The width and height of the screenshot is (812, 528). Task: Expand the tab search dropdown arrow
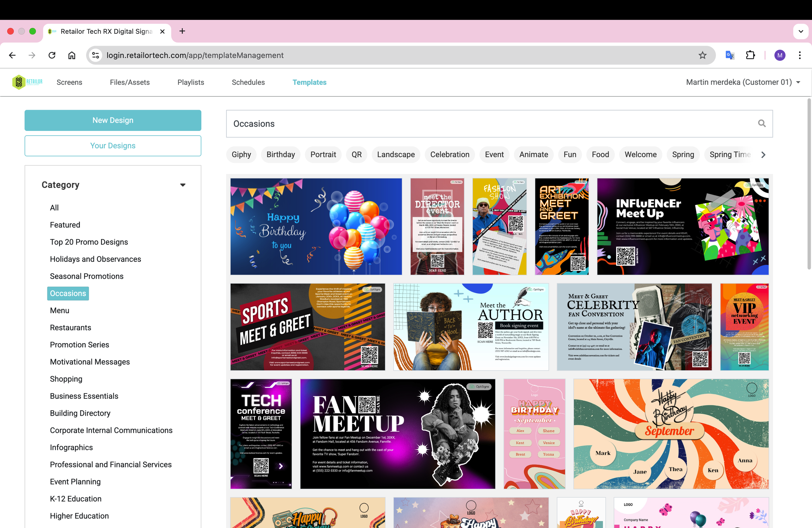800,31
